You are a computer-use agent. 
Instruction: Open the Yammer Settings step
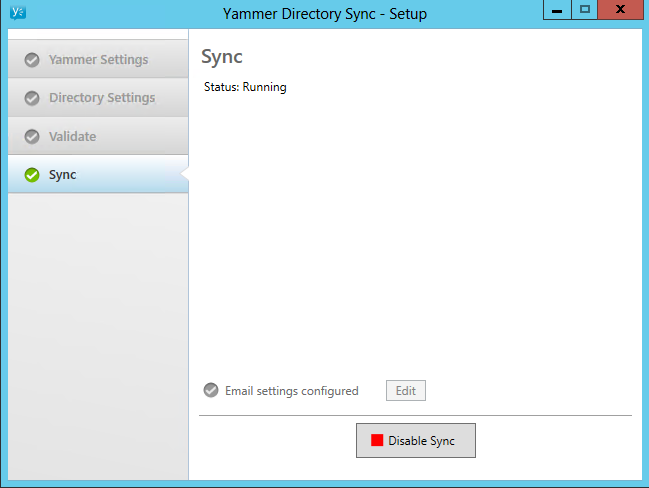[x=98, y=59]
